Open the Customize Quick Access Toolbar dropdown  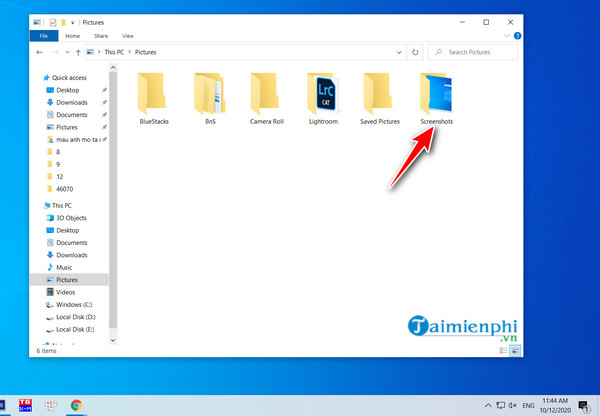point(72,23)
